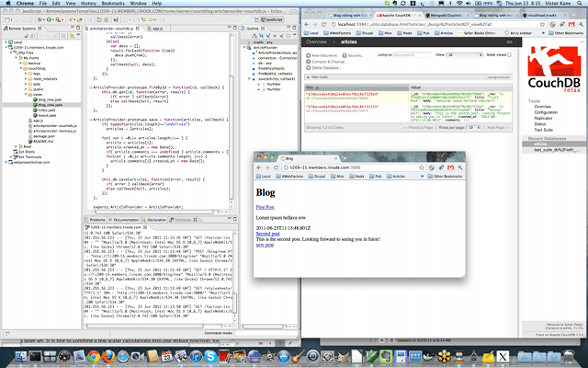Screen dimensions: 588x368
Task: Expand the View Code section
Action: [x=317, y=77]
